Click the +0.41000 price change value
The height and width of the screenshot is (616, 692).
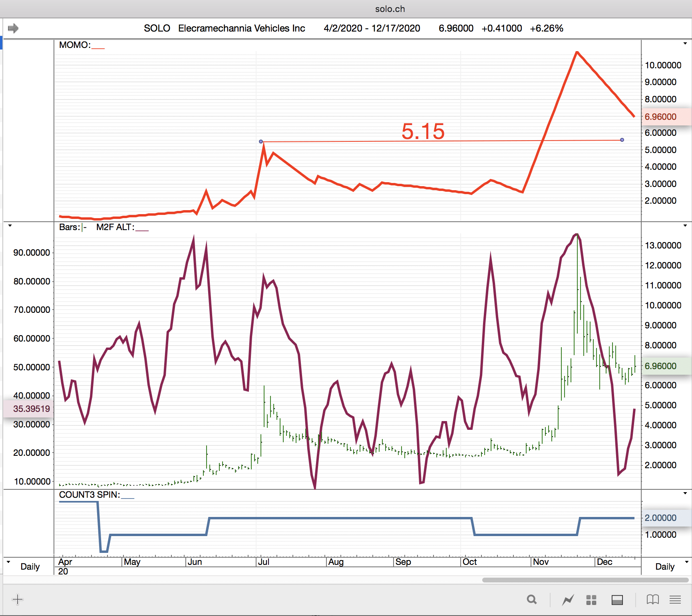[502, 28]
